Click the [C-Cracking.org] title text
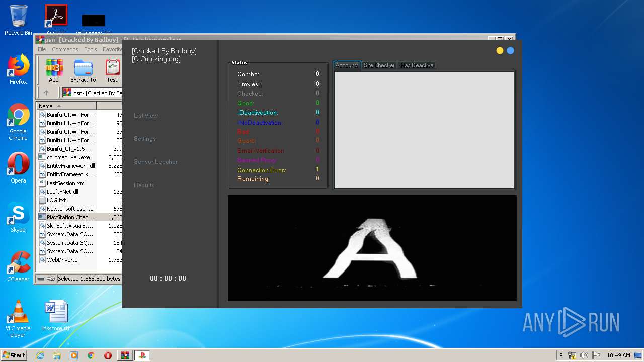 pos(156,59)
